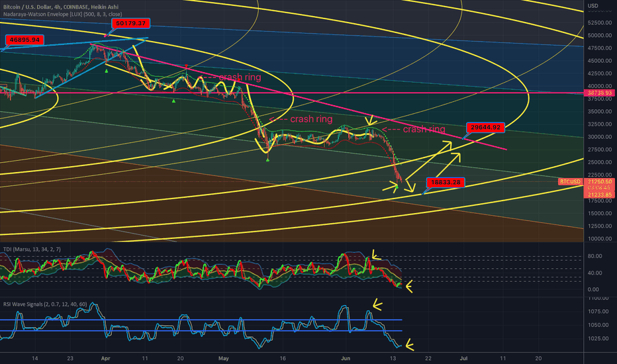
Task: Click the 80.00 level on TDI axis
Action: (x=594, y=255)
